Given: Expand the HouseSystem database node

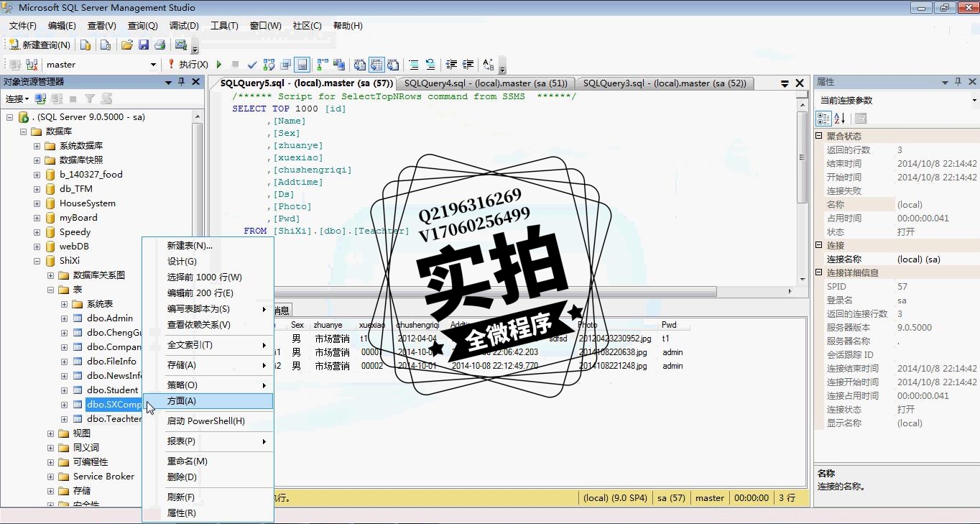Looking at the screenshot, I should [x=37, y=203].
